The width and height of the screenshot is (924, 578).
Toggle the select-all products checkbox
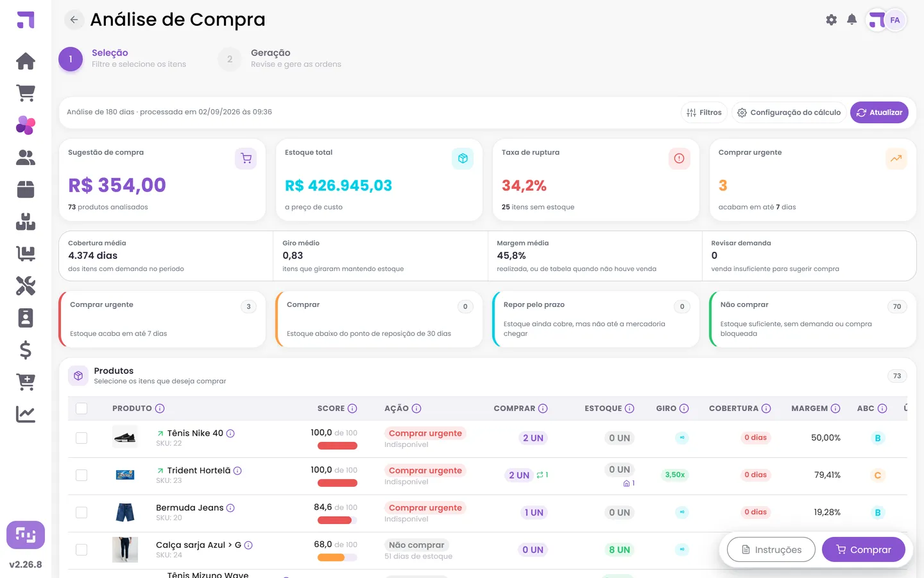pos(81,408)
